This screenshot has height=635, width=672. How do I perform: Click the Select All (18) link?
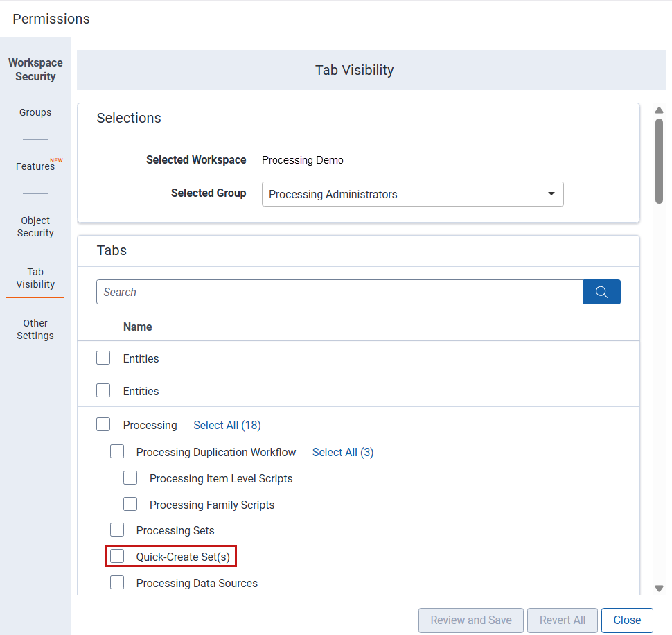pyautogui.click(x=227, y=424)
